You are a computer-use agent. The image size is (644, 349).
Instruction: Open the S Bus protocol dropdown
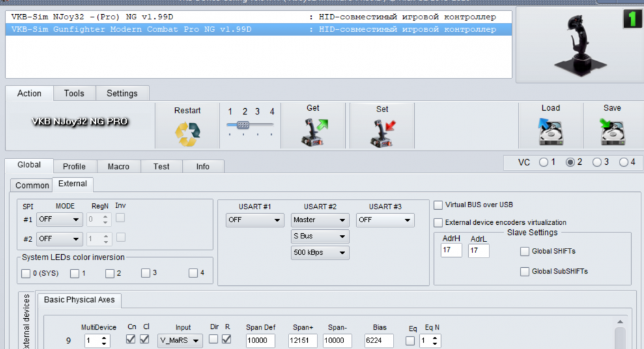(320, 236)
